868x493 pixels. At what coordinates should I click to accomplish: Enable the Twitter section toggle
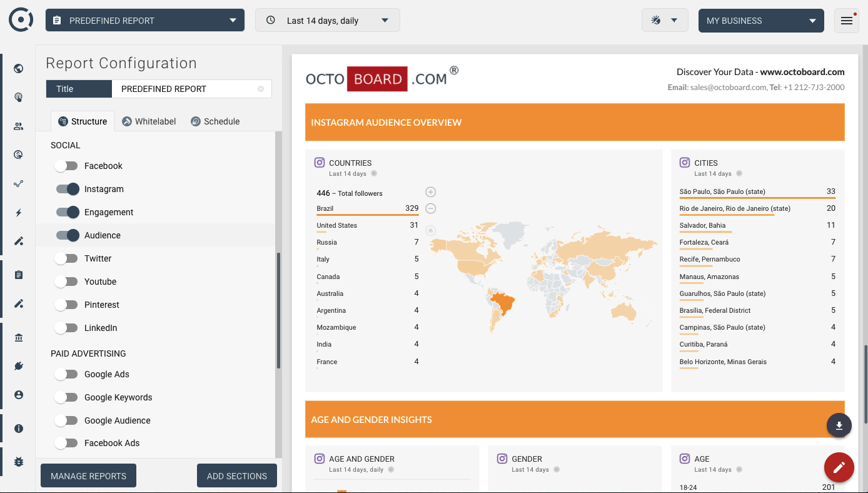coord(66,258)
